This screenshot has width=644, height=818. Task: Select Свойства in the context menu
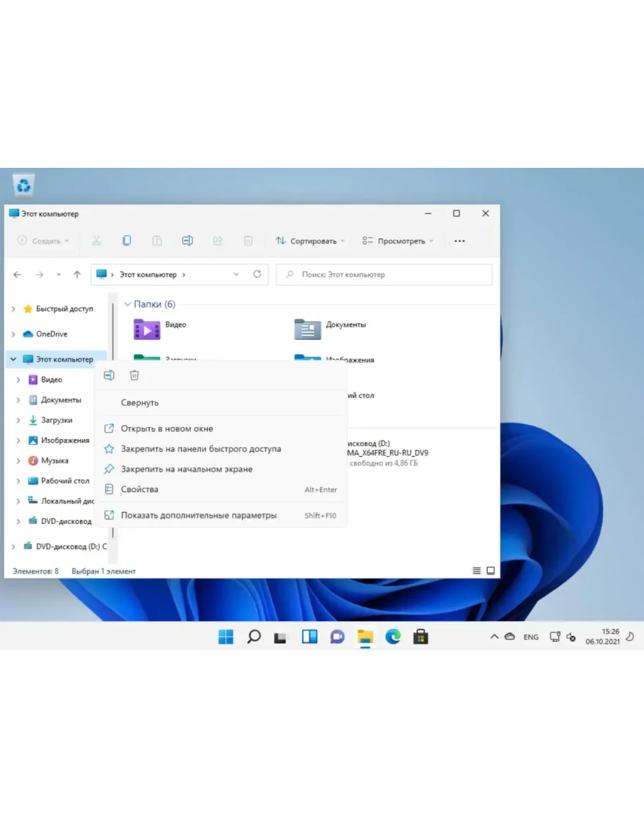click(x=139, y=489)
